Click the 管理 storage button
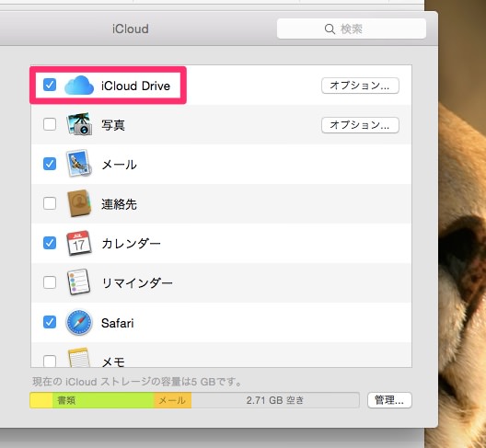Image resolution: width=486 pixels, height=448 pixels. (x=389, y=400)
